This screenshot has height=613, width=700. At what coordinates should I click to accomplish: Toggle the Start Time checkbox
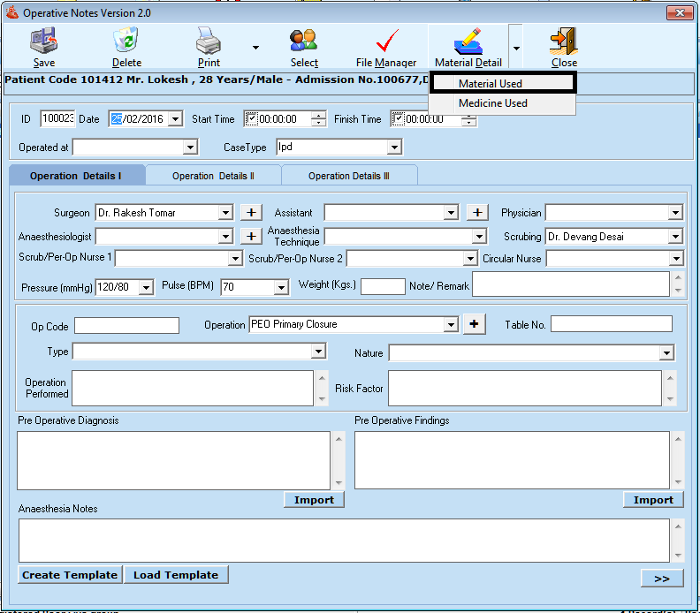point(251,119)
